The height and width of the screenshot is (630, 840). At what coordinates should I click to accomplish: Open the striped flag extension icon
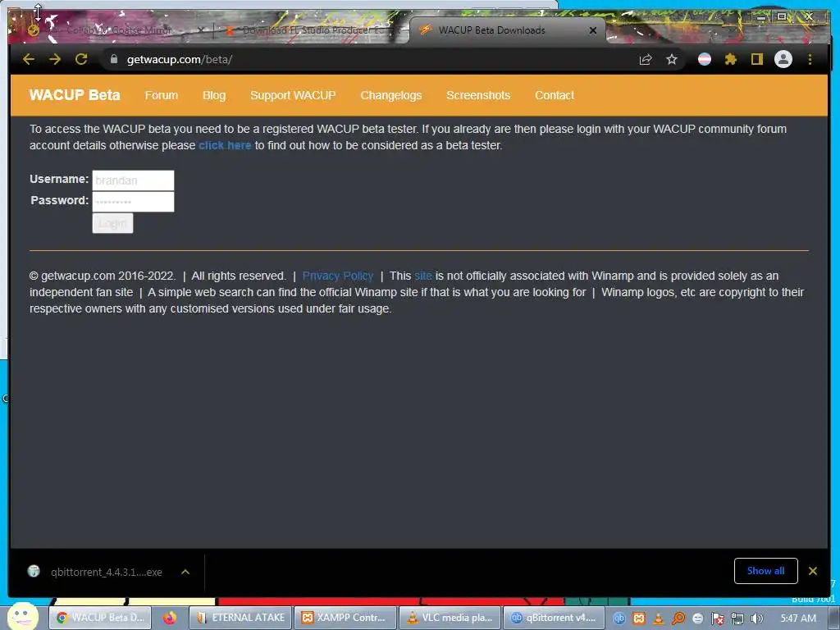pos(705,59)
